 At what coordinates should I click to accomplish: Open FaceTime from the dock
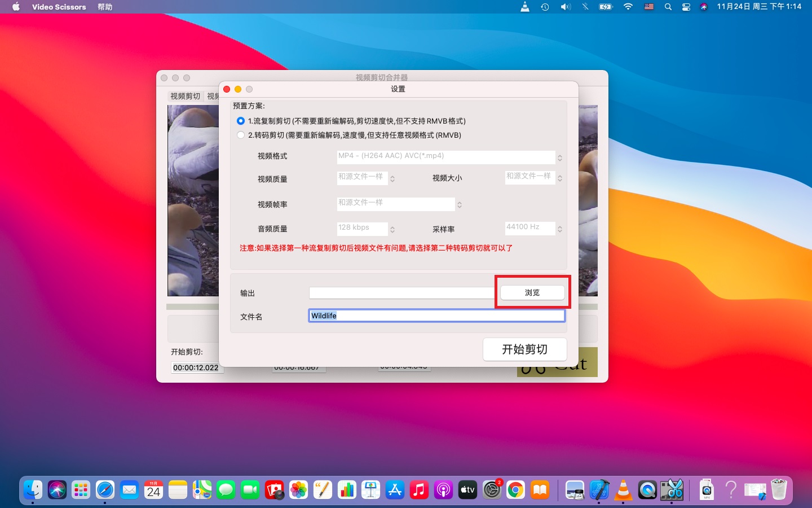pyautogui.click(x=250, y=490)
